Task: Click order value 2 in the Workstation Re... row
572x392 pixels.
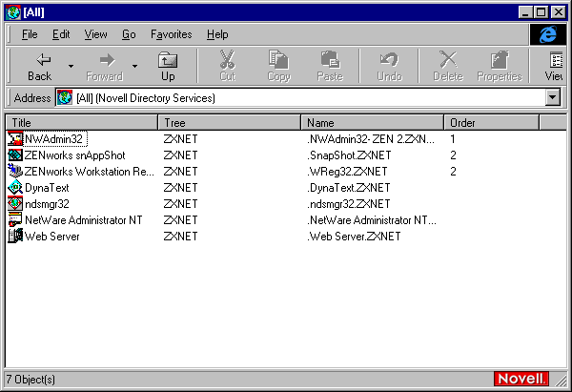Action: 453,171
